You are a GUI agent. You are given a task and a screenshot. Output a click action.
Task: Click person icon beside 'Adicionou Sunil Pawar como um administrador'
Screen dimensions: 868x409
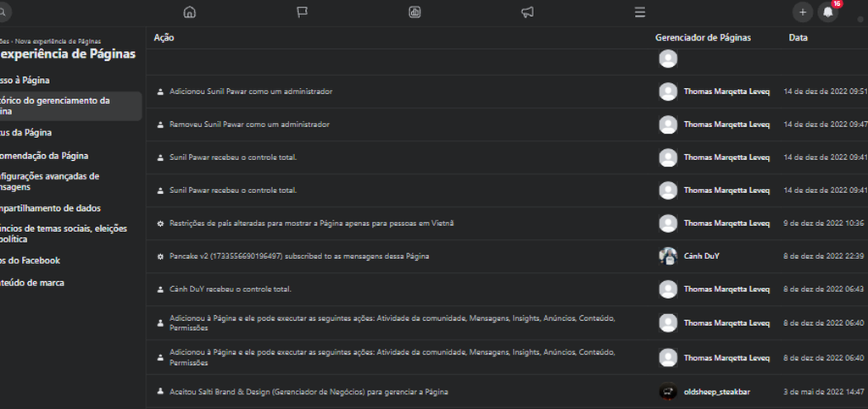pyautogui.click(x=160, y=91)
